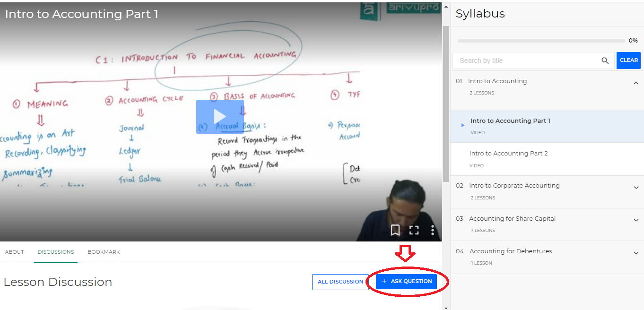Open the video's three-dot options menu
The height and width of the screenshot is (310, 644).
coord(433,230)
